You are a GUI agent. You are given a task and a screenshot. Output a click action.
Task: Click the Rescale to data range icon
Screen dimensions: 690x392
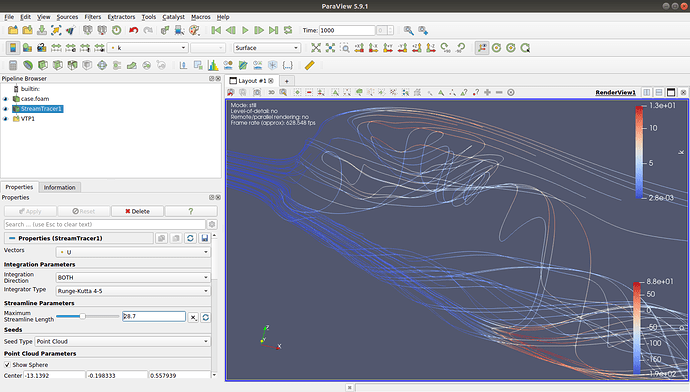[x=56, y=48]
